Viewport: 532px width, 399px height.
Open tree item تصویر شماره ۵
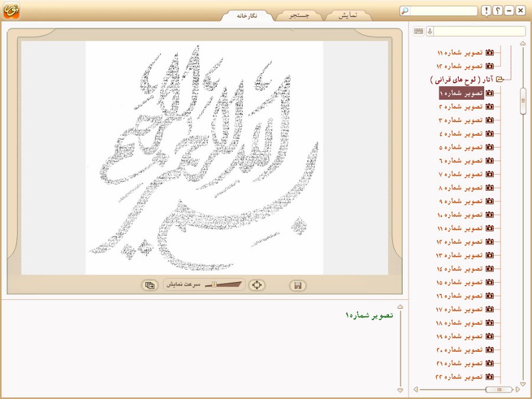tap(461, 147)
